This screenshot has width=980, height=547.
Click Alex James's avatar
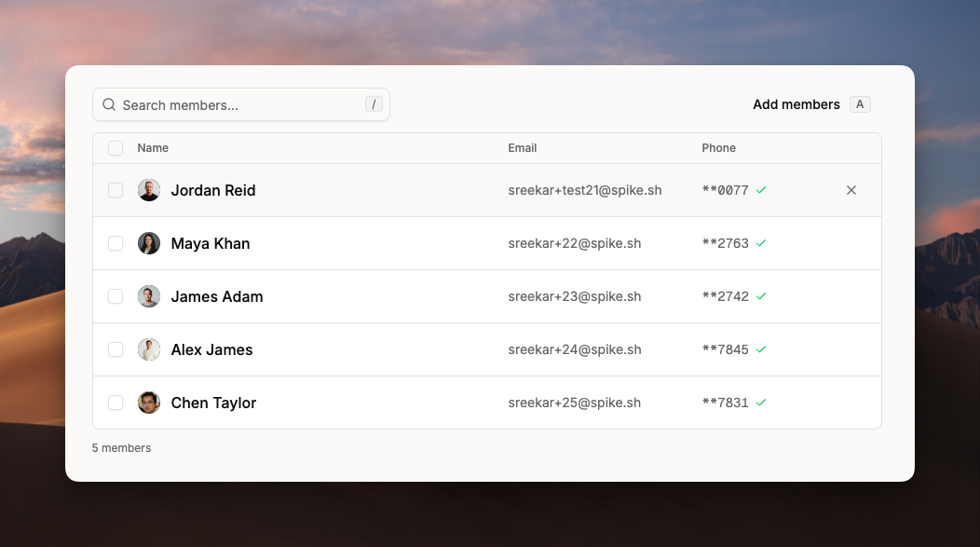point(149,349)
